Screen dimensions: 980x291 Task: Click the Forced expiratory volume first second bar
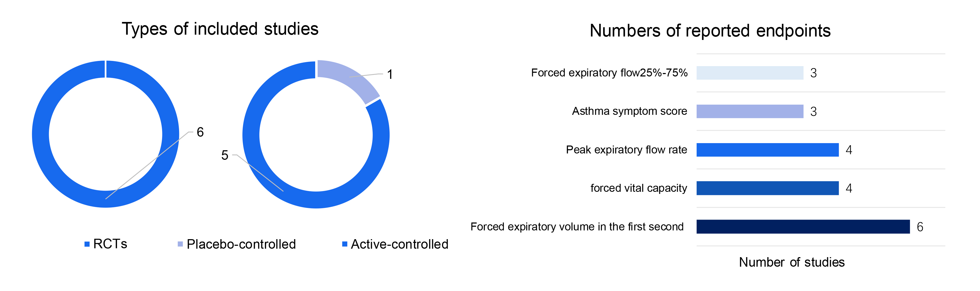pyautogui.click(x=803, y=226)
